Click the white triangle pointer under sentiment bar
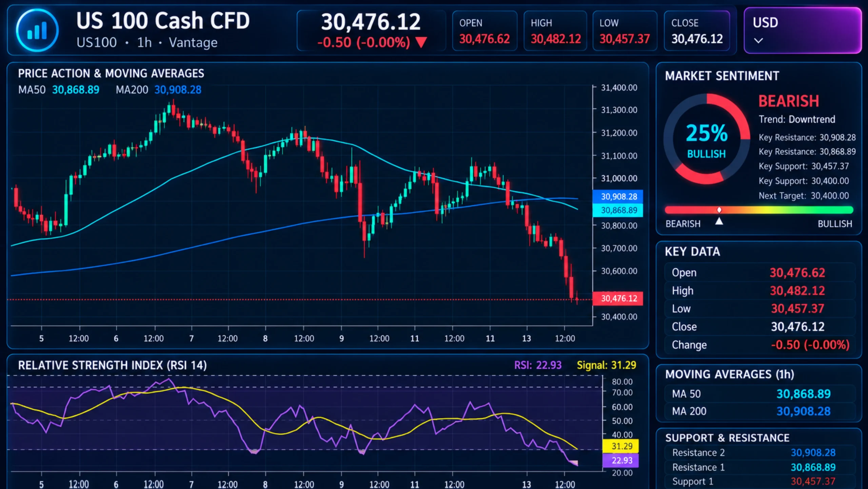 (719, 221)
